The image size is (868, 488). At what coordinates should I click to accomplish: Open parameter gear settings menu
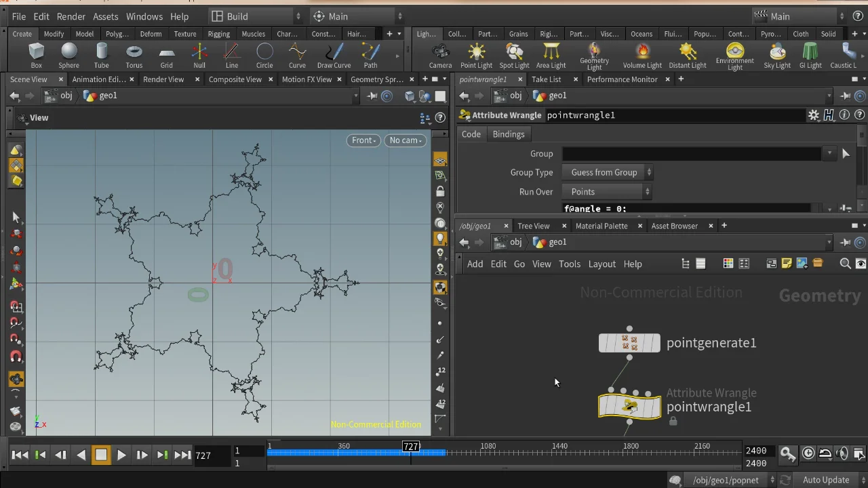click(x=814, y=115)
